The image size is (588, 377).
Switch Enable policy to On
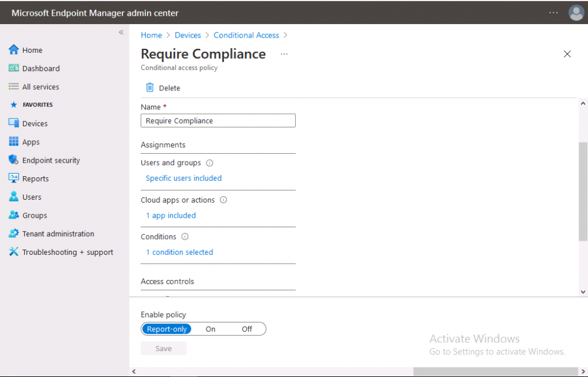pos(211,329)
